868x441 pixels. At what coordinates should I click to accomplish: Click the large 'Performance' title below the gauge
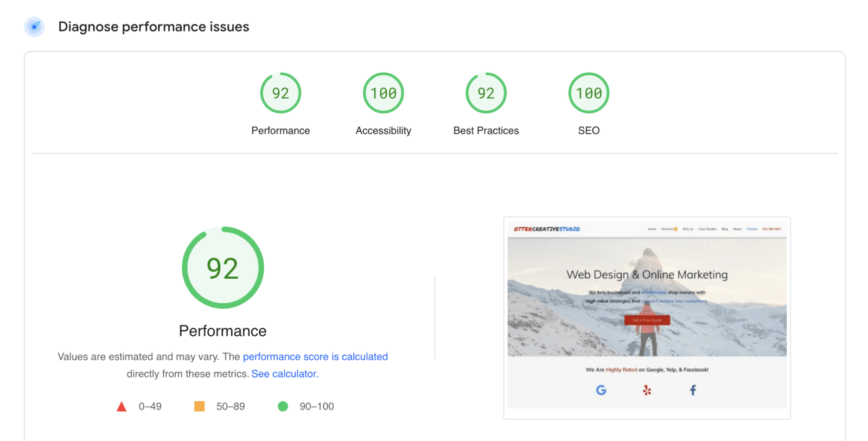(x=223, y=331)
